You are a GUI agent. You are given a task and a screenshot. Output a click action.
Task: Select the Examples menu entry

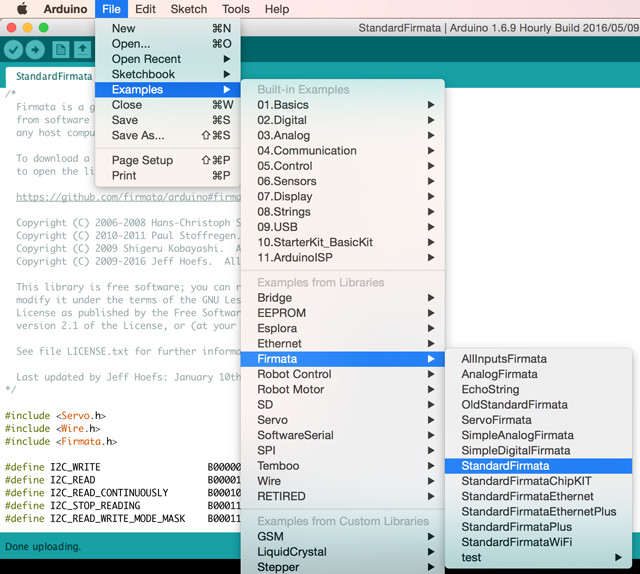coord(168,89)
